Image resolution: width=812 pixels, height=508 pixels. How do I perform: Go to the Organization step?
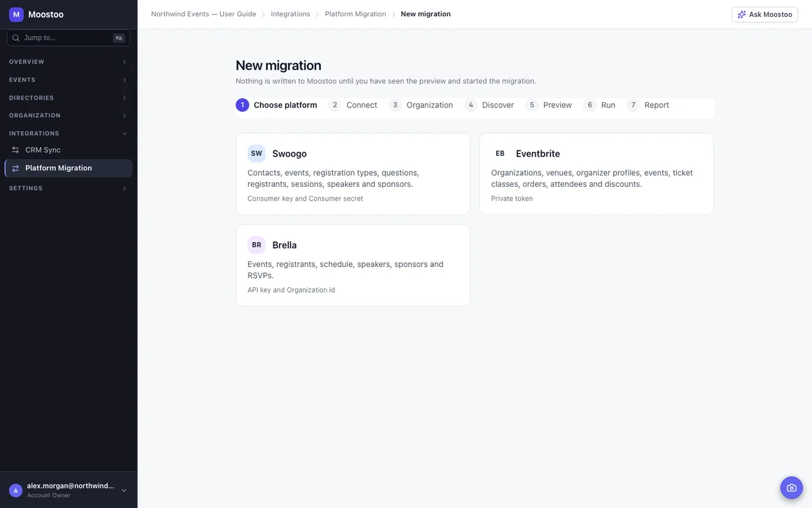coord(421,105)
